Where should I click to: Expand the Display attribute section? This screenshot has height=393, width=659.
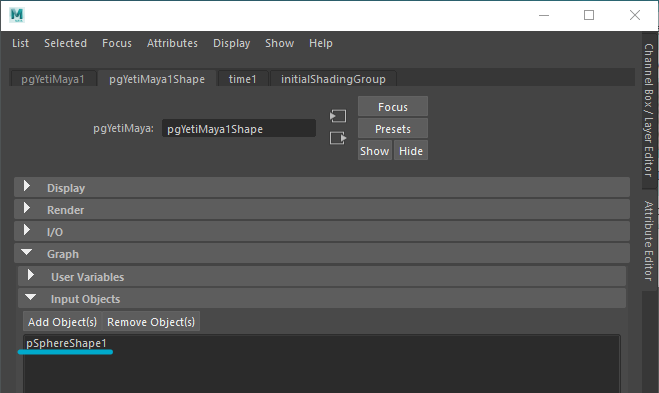click(322, 187)
